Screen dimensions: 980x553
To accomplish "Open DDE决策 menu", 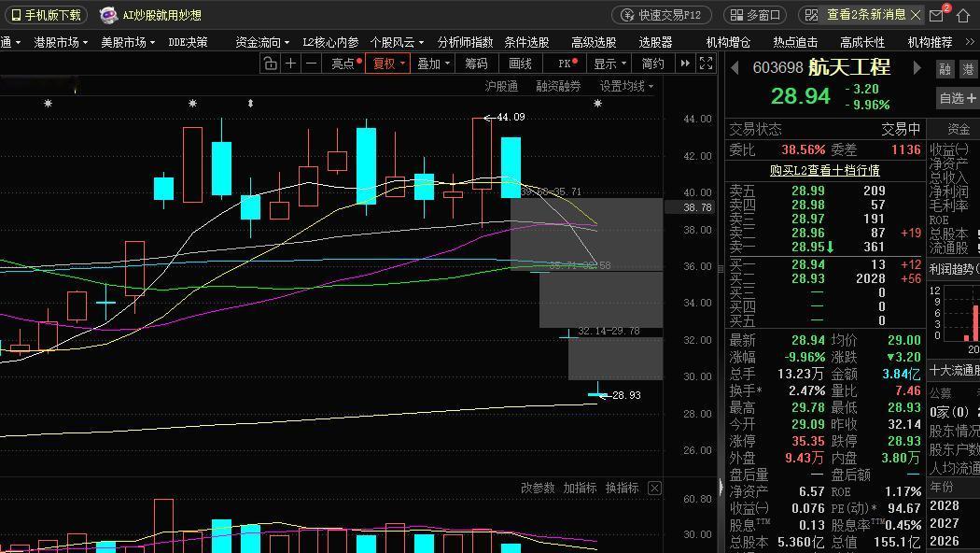I will (189, 42).
